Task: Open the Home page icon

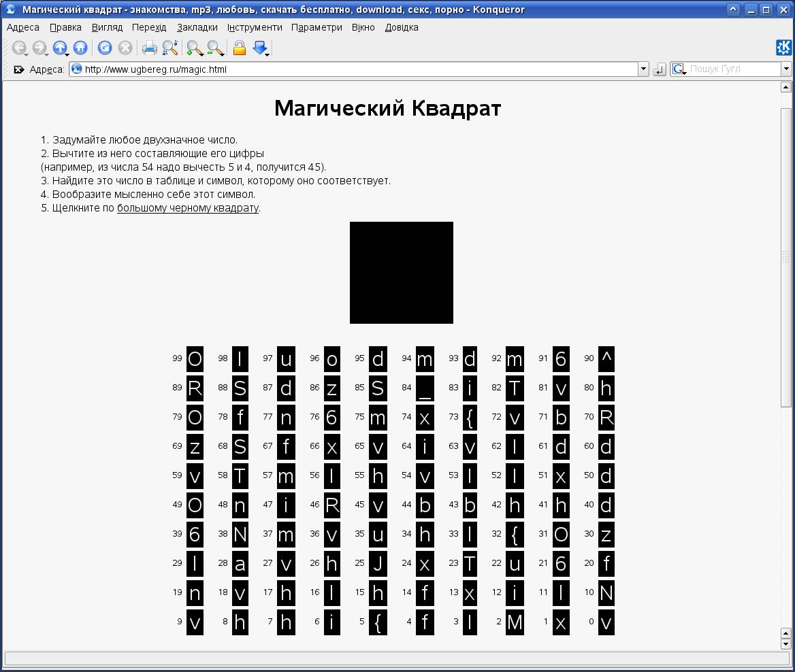Action: tap(80, 48)
